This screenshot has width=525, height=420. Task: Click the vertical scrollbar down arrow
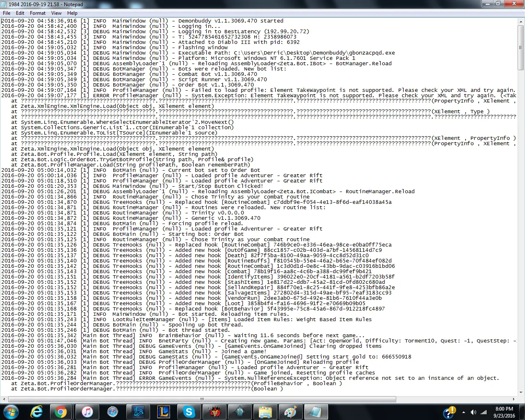click(520, 392)
